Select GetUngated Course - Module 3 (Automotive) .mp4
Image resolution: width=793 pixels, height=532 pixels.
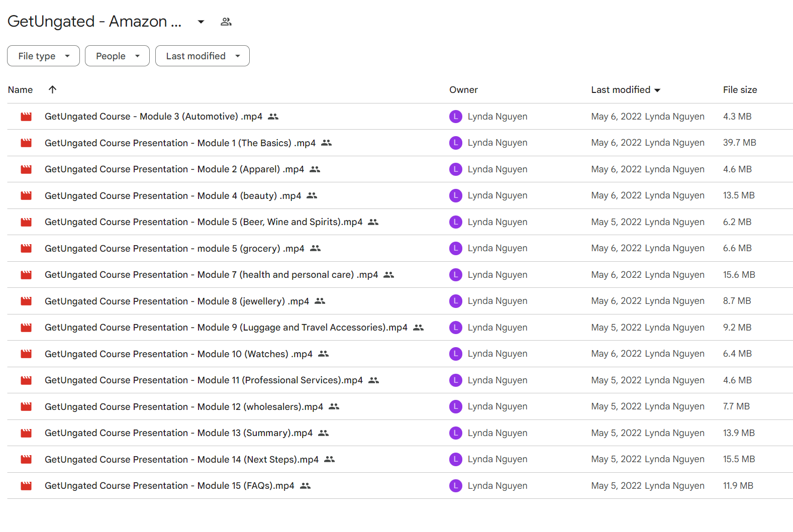pos(153,117)
